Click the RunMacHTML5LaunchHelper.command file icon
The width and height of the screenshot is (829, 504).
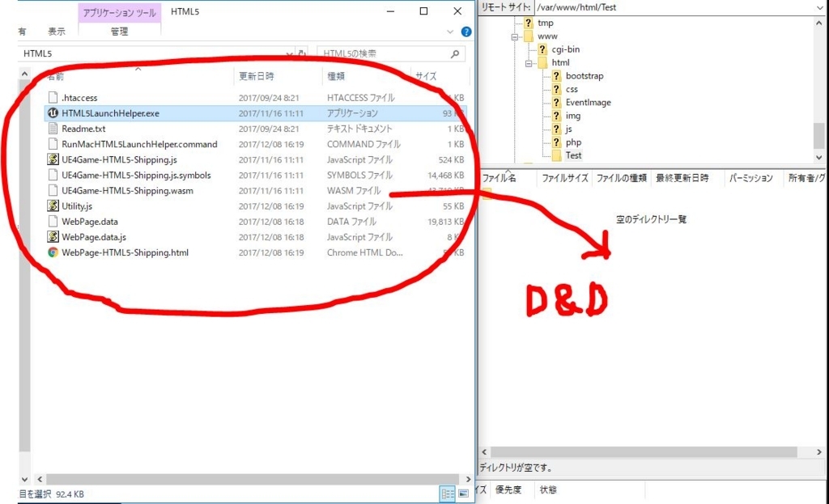point(53,144)
